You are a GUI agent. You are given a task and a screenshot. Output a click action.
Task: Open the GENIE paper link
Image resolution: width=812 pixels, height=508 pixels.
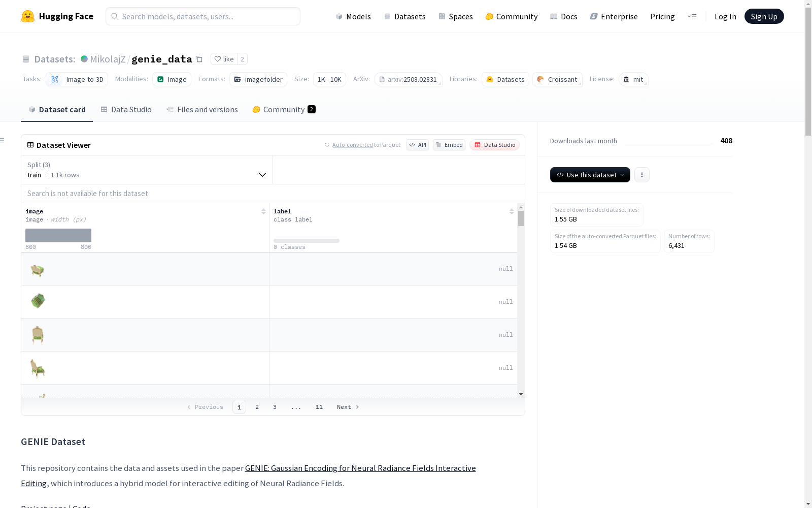(x=360, y=468)
